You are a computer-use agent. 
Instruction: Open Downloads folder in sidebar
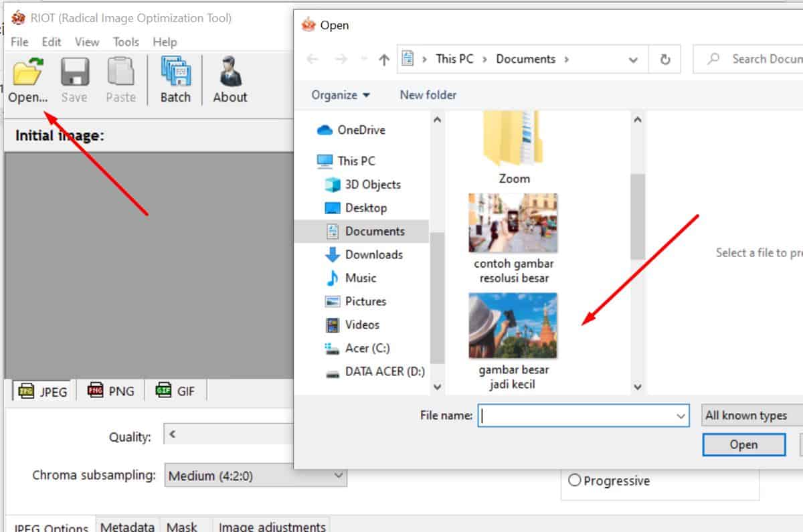pyautogui.click(x=373, y=254)
